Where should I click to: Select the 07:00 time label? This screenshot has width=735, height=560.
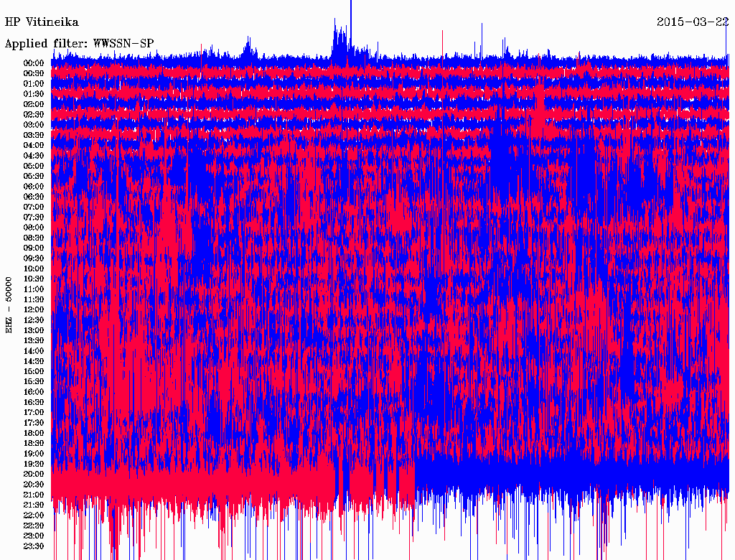34,207
